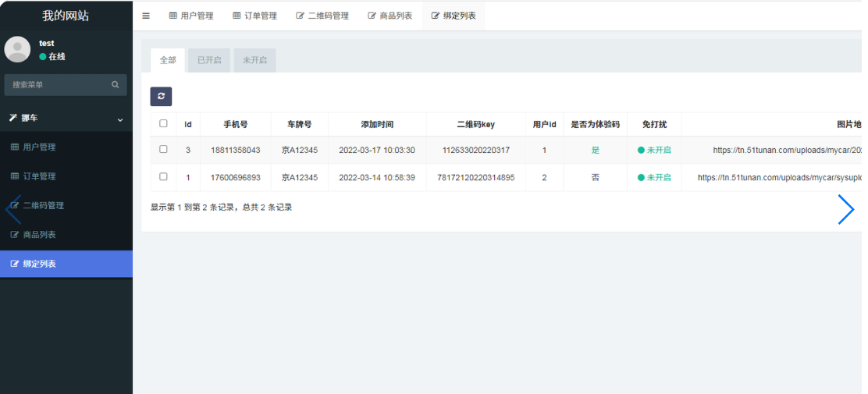The height and width of the screenshot is (394, 868).
Task: Click the refresh table button
Action: [161, 96]
